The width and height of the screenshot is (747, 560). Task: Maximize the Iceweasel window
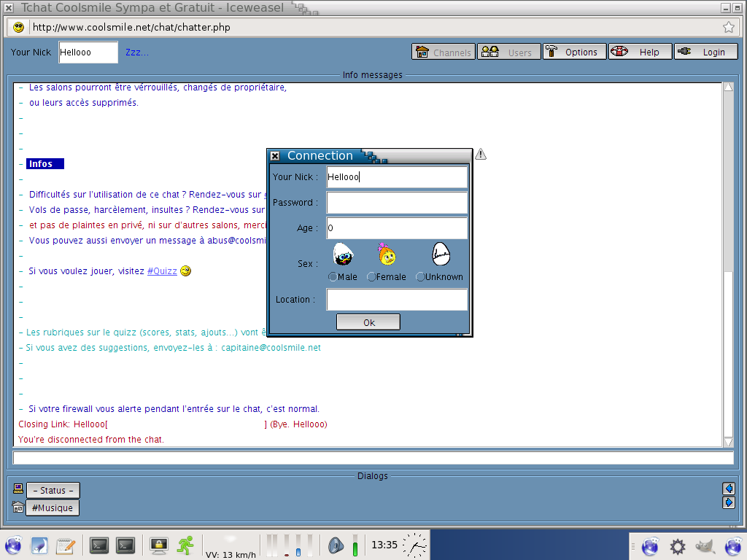[738, 8]
